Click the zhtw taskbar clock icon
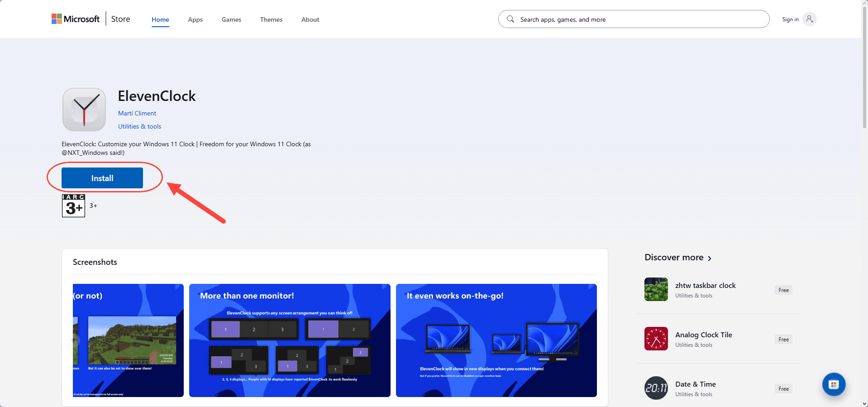The width and height of the screenshot is (868, 407). tap(656, 289)
